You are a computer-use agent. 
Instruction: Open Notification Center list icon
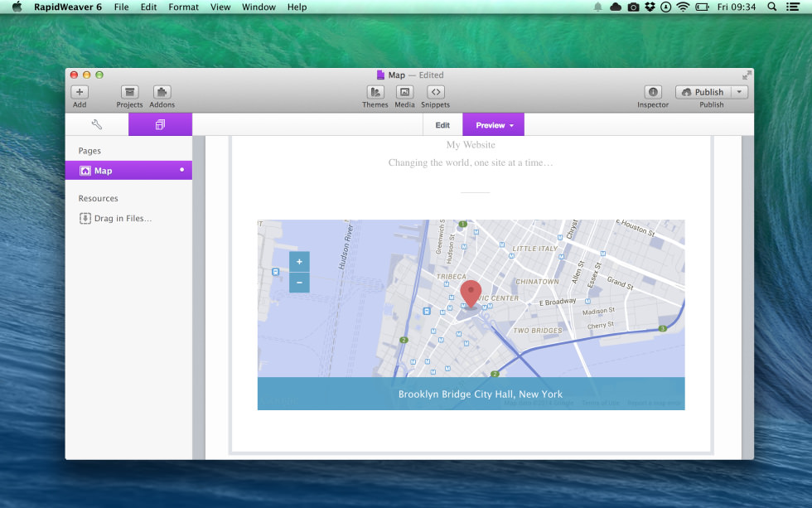click(792, 7)
